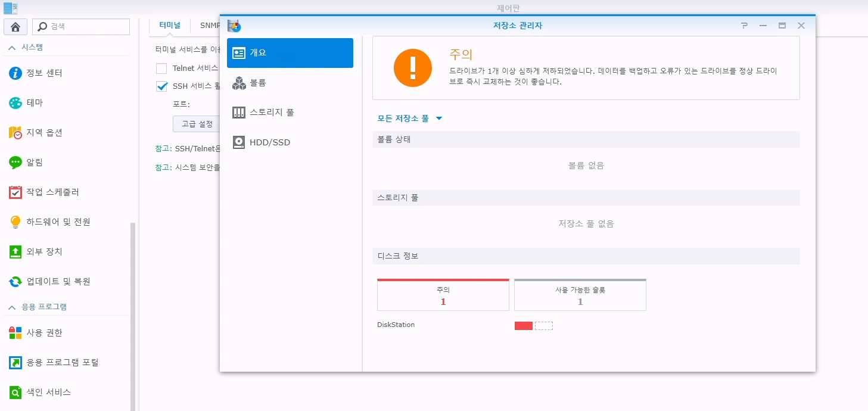Click the home icon above the search box
Viewport: 868px width, 411px height.
point(15,26)
